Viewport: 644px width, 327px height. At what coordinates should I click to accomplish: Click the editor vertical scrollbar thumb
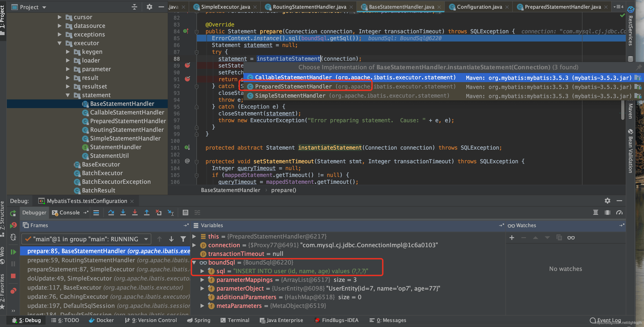click(x=623, y=110)
